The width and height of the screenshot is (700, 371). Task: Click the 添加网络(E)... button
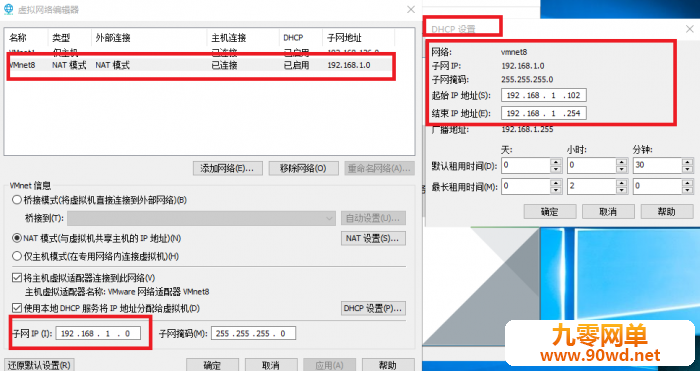pos(228,168)
